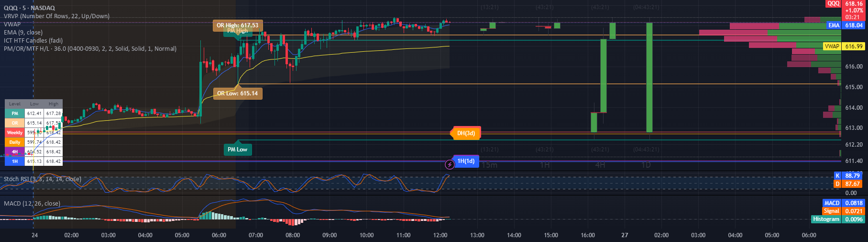Click the faded 4H HTF candle label
This screenshot has width=868, height=242.
600,165
